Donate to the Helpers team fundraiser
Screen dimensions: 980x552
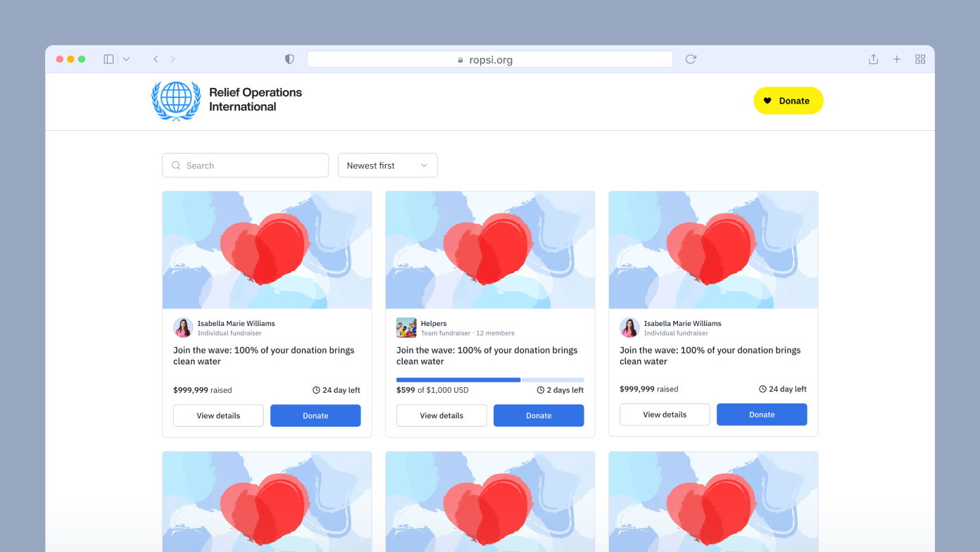(539, 415)
